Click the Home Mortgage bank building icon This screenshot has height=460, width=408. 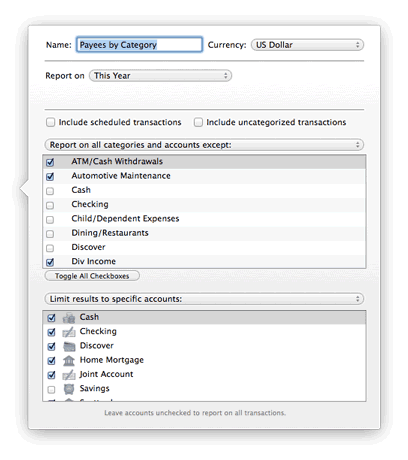69,361
